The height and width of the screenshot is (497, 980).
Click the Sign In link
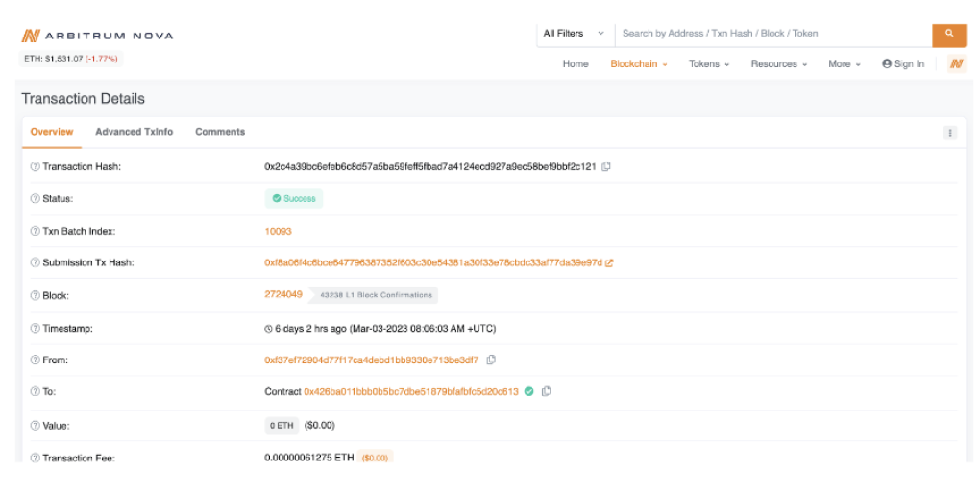(903, 64)
